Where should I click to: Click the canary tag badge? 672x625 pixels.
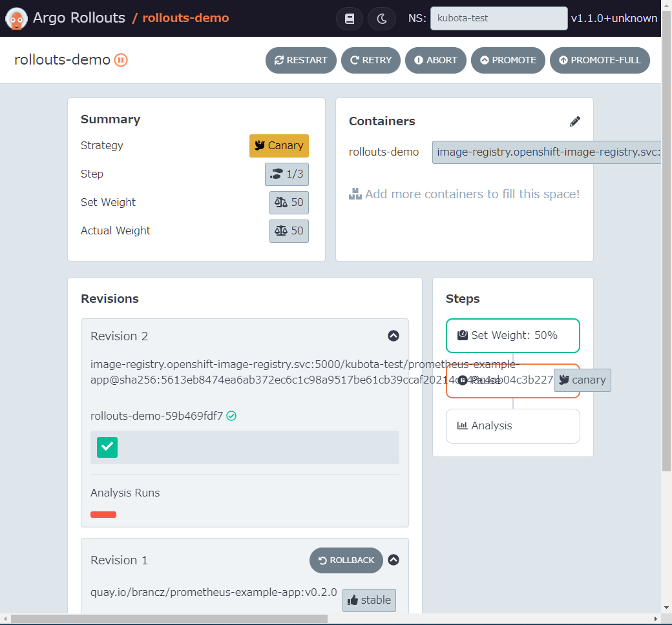click(x=582, y=380)
